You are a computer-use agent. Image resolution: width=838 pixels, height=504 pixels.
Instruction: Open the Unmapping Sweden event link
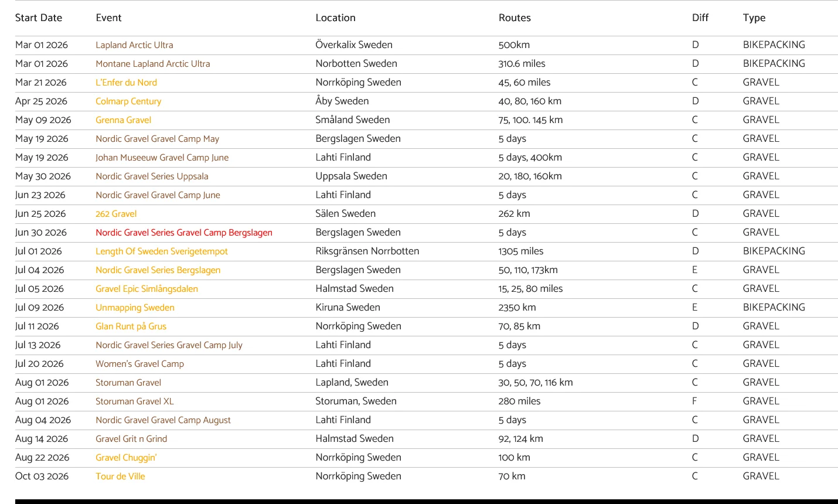coord(135,308)
